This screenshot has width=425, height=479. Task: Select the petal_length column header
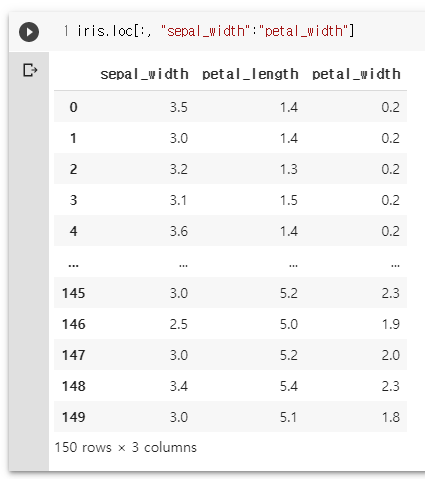point(250,74)
